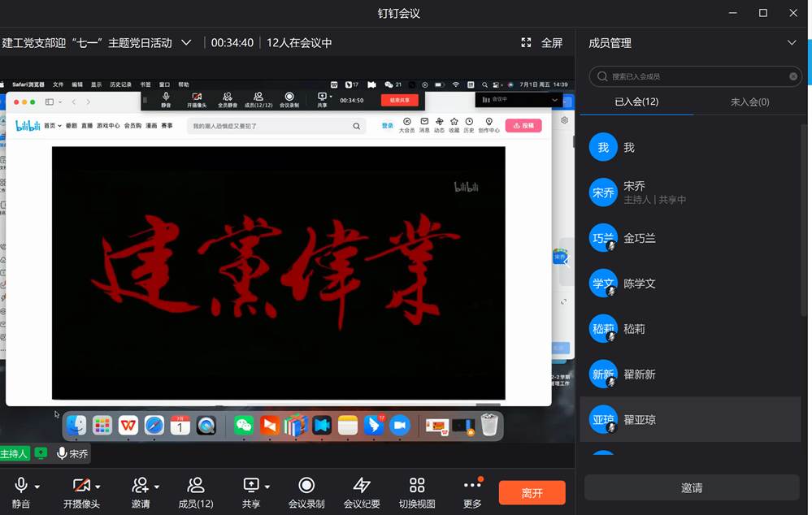Open Safari sidebar dropdown arrow
This screenshot has height=515, width=812.
[60, 102]
